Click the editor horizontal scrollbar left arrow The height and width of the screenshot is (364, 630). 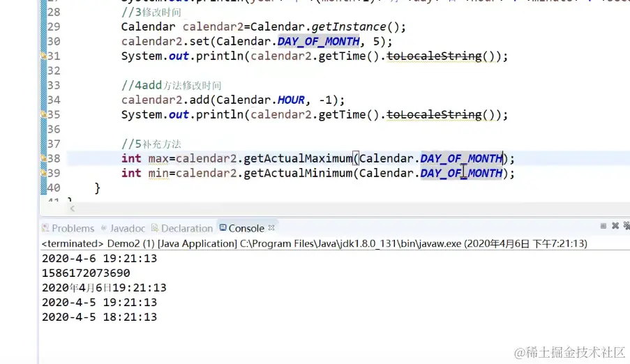click(x=73, y=208)
